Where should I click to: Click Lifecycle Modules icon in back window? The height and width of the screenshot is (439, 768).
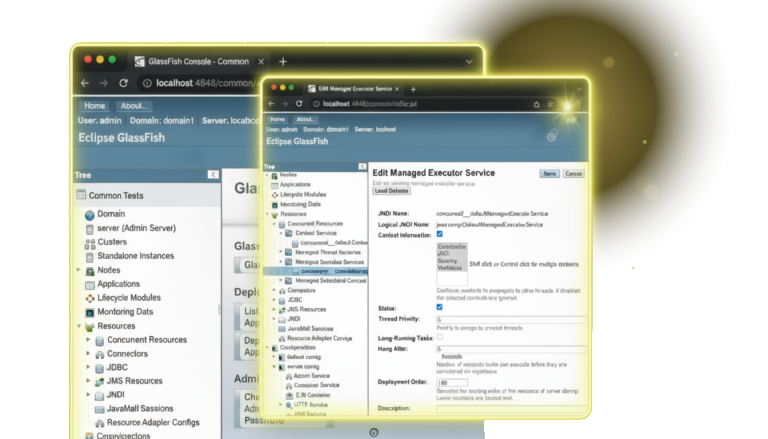pyautogui.click(x=90, y=298)
